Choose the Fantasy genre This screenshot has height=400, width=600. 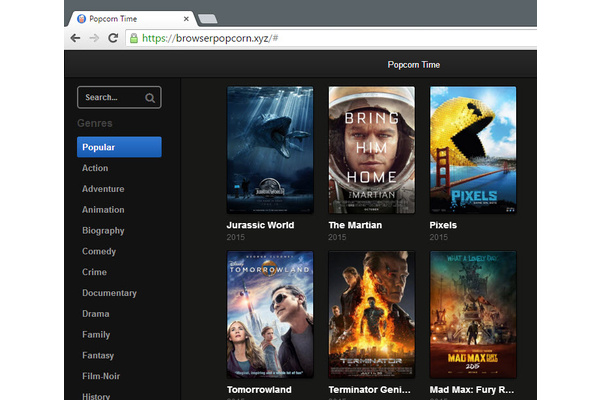click(98, 356)
